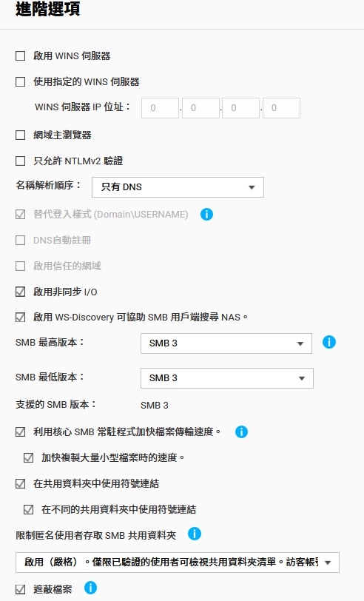
Task: Toggle 在共用資料夾中使用符號連結 checkbox
Action: (20, 483)
